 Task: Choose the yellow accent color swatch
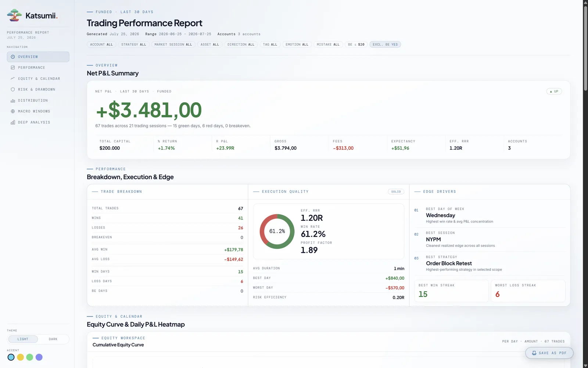click(21, 357)
